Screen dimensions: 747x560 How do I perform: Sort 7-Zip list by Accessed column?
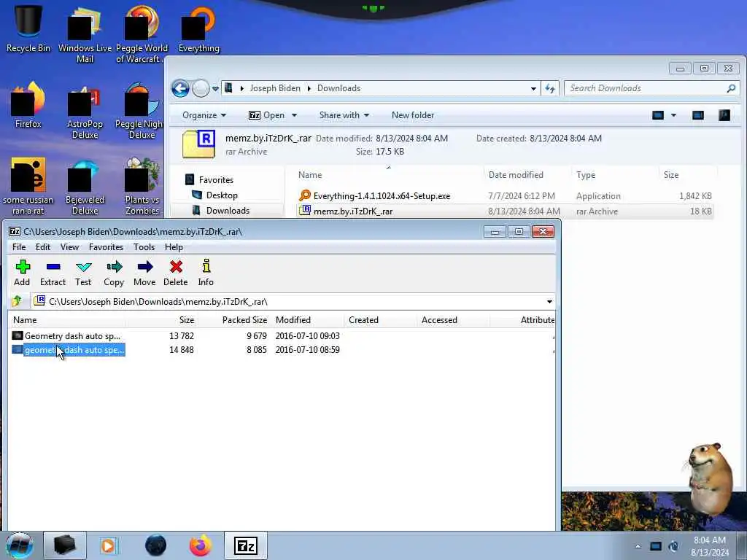[453, 320]
